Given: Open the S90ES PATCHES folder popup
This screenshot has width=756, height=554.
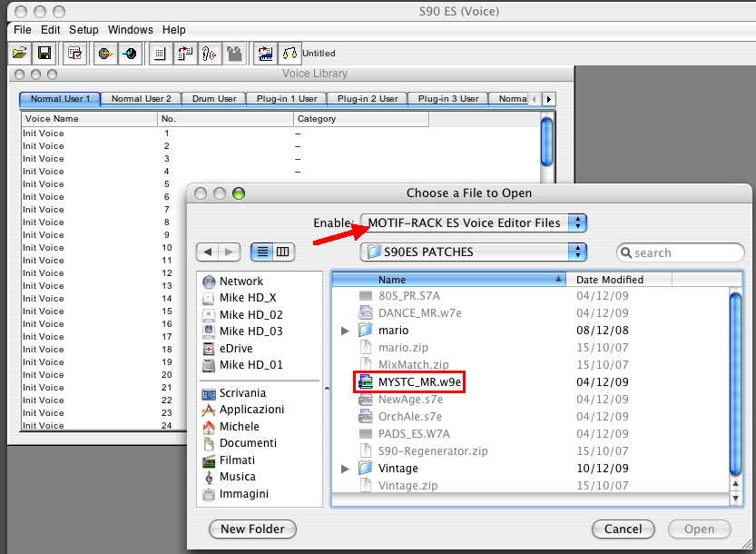Looking at the screenshot, I should tap(474, 252).
